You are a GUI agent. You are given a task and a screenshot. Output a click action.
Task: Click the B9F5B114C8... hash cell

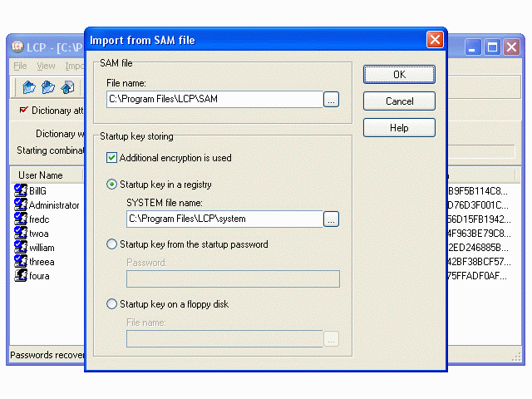pyautogui.click(x=479, y=191)
